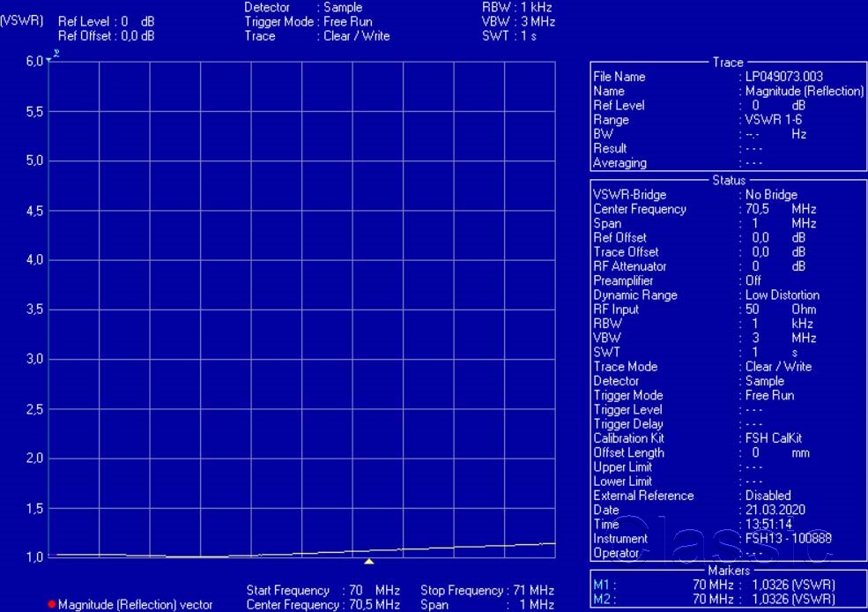Click the Center Frequency row in Status panel
Screen dimensions: 868x612
click(705, 209)
